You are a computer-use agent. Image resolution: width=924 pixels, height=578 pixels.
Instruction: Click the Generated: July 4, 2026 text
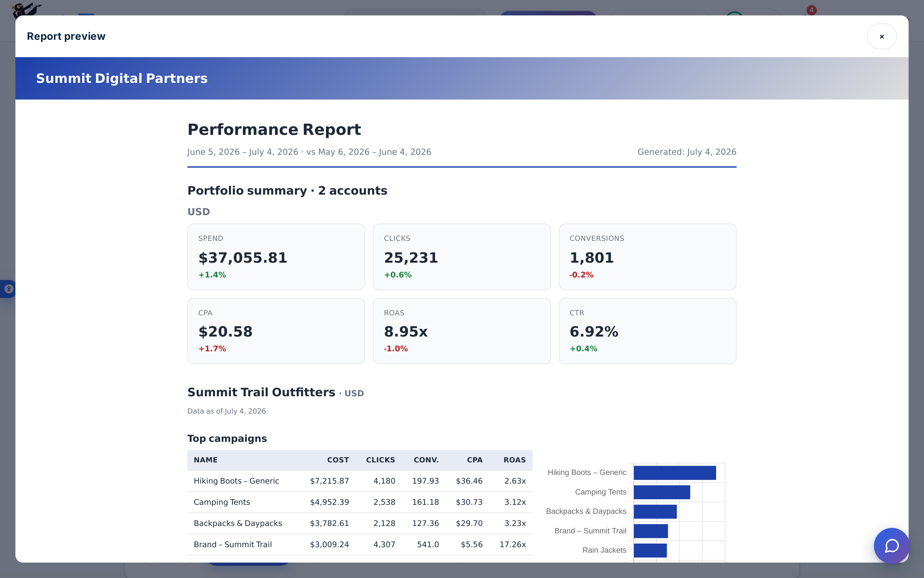pyautogui.click(x=687, y=152)
